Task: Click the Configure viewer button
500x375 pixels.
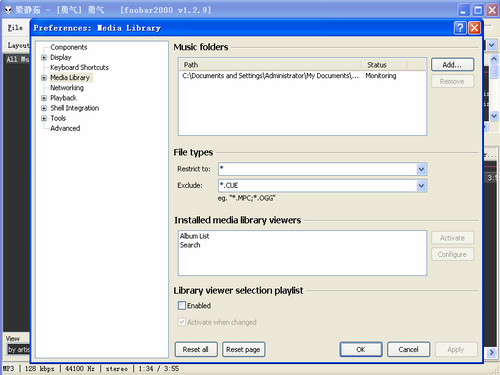Action: [x=452, y=254]
